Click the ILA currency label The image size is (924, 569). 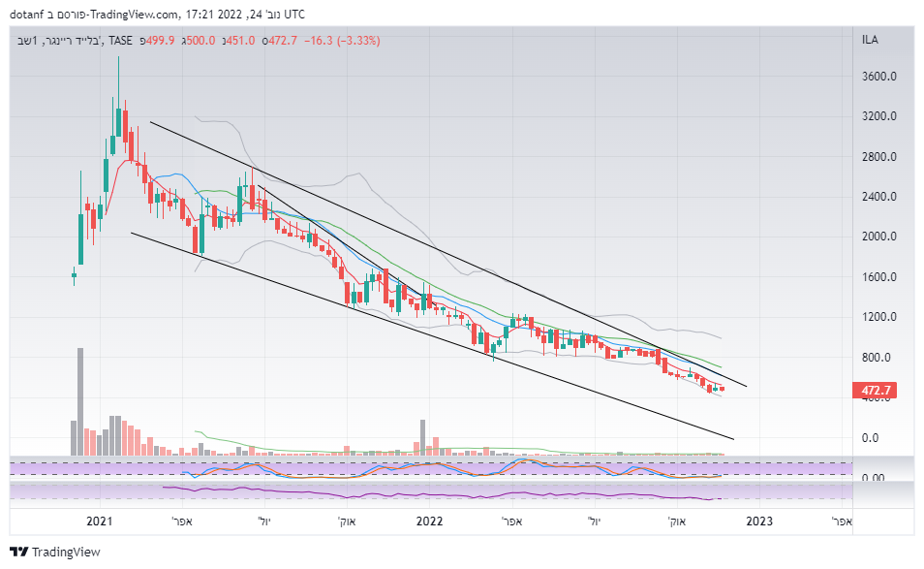pyautogui.click(x=870, y=40)
